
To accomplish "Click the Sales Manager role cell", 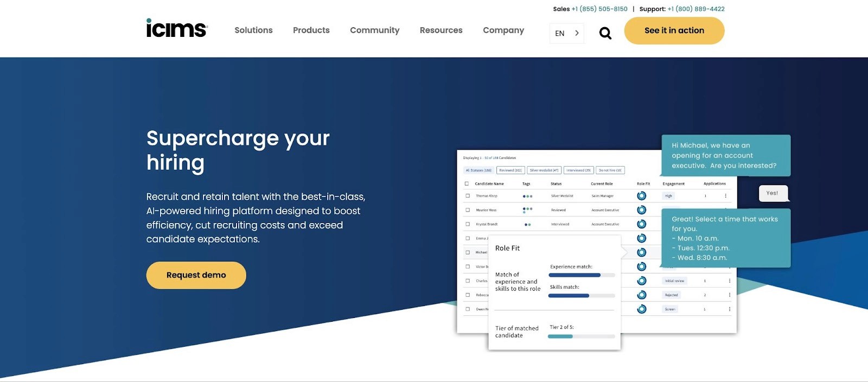I will click(602, 196).
